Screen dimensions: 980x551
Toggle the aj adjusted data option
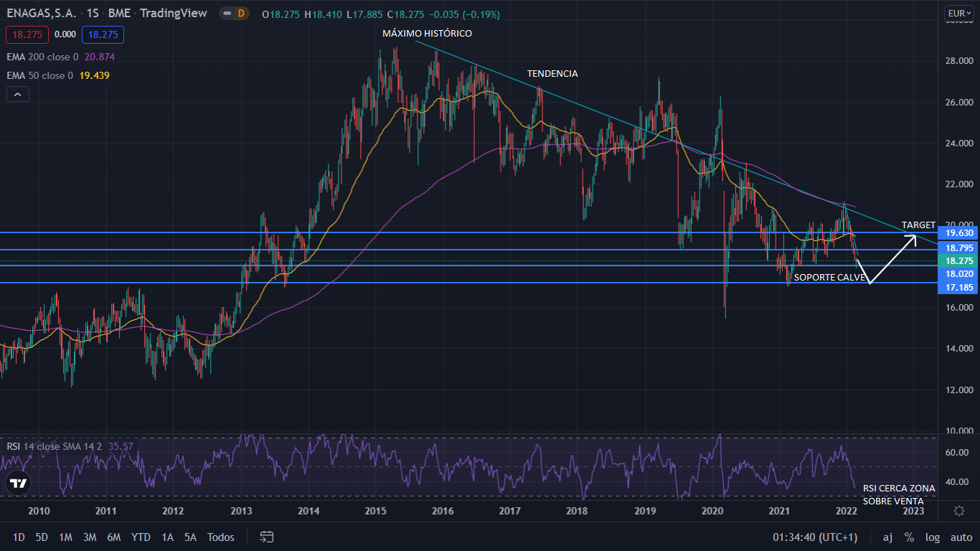tap(887, 537)
